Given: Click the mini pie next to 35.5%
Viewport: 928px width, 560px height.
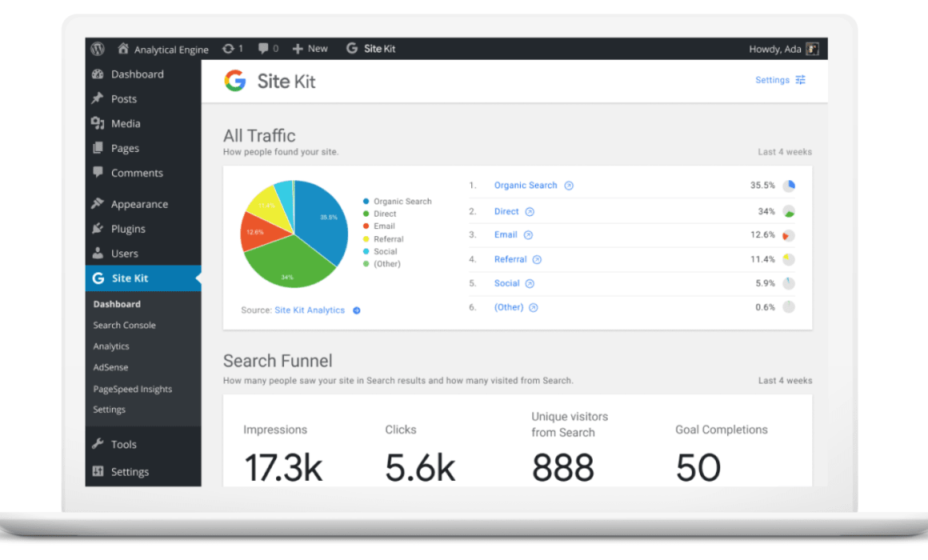Looking at the screenshot, I should [789, 186].
